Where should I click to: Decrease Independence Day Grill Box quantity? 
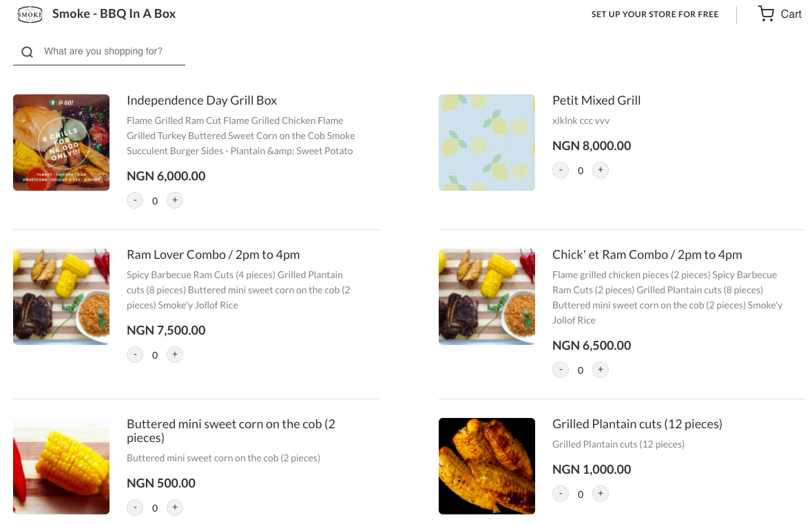coord(135,200)
